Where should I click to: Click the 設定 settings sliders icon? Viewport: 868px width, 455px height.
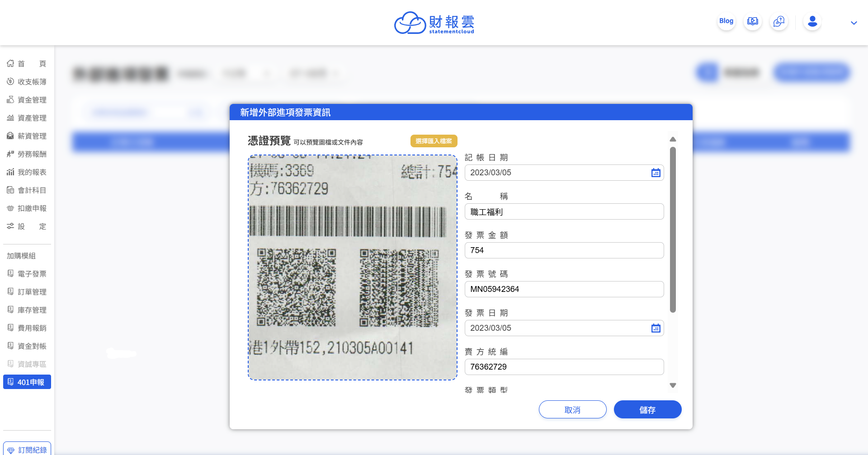[10, 226]
